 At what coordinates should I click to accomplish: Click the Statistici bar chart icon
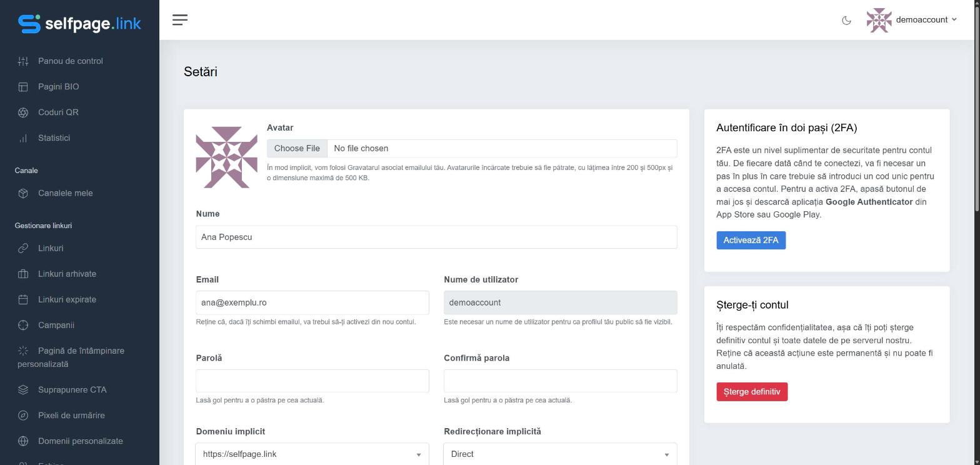tap(23, 138)
